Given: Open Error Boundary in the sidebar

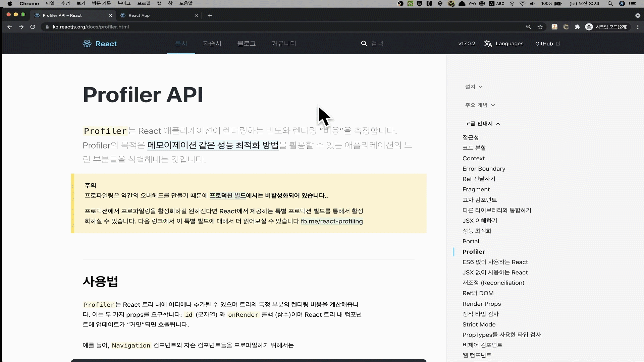Looking at the screenshot, I should (484, 169).
